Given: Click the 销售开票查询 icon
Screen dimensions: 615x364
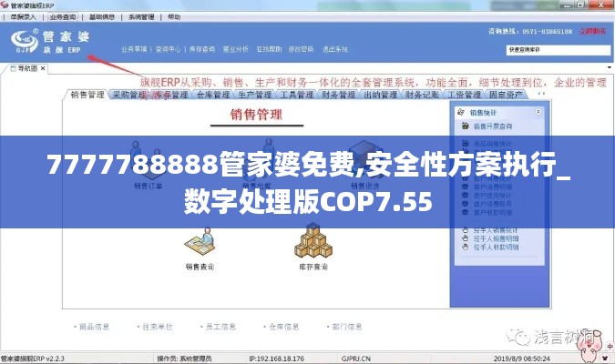Looking at the screenshot, I should [466, 126].
